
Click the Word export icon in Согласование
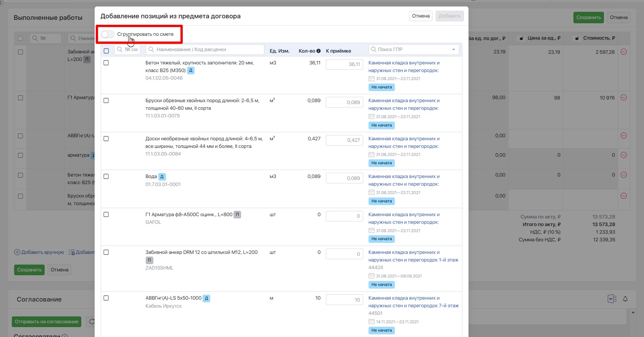[x=612, y=299]
